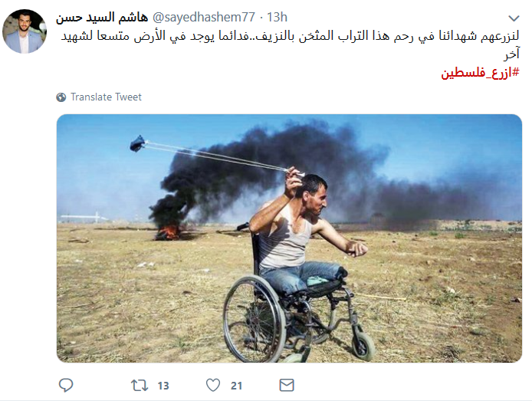Click the burning tire in the photo
The image size is (532, 401).
[168, 232]
